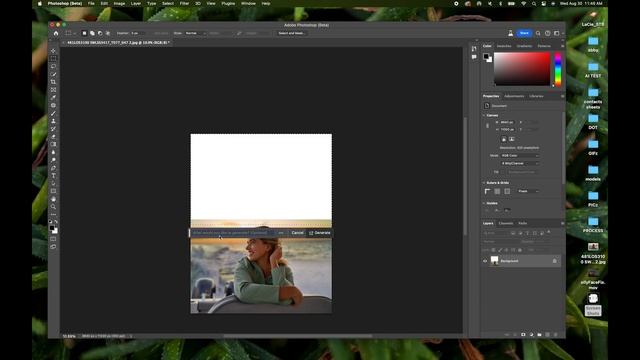Click the lock icon on Background layer
Image resolution: width=640 pixels, height=360 pixels.
coord(554,260)
